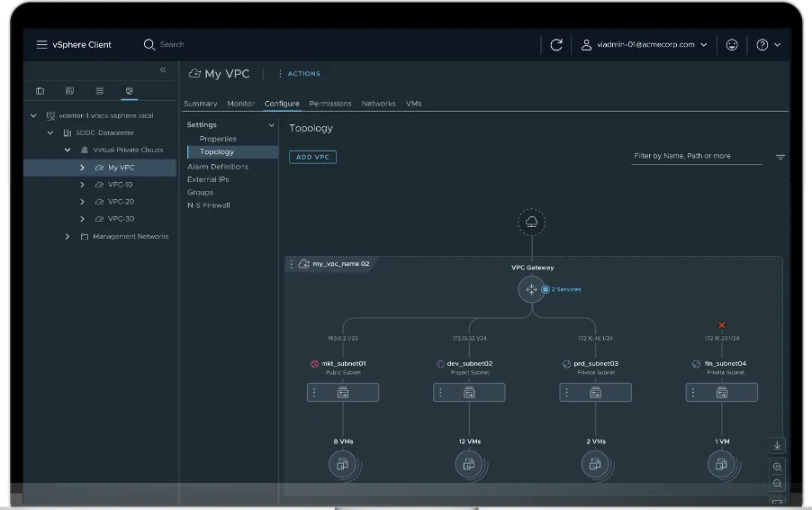Open the mkt_subnet01 box kebab menu
Image resolution: width=812 pixels, height=510 pixels.
pyautogui.click(x=314, y=393)
